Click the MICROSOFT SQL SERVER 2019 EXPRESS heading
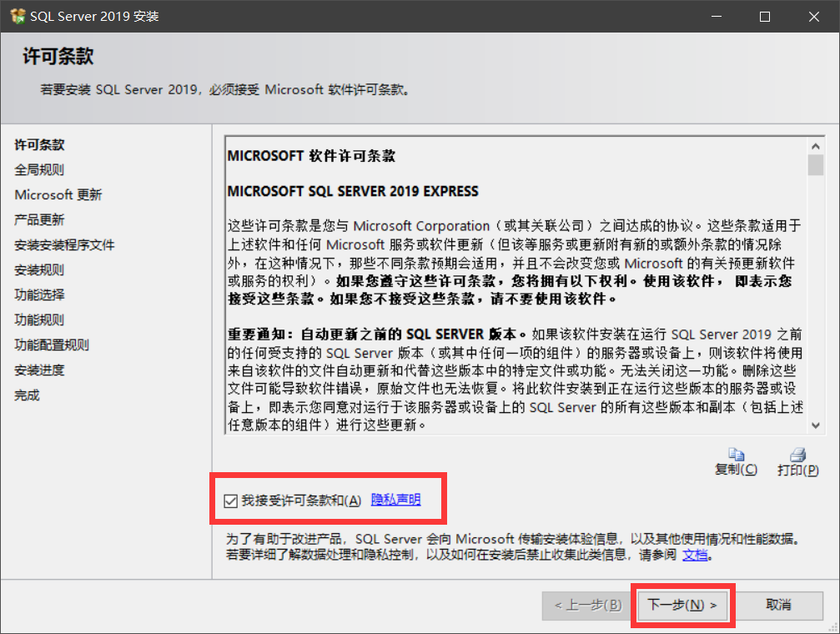The width and height of the screenshot is (840, 634). (x=353, y=191)
